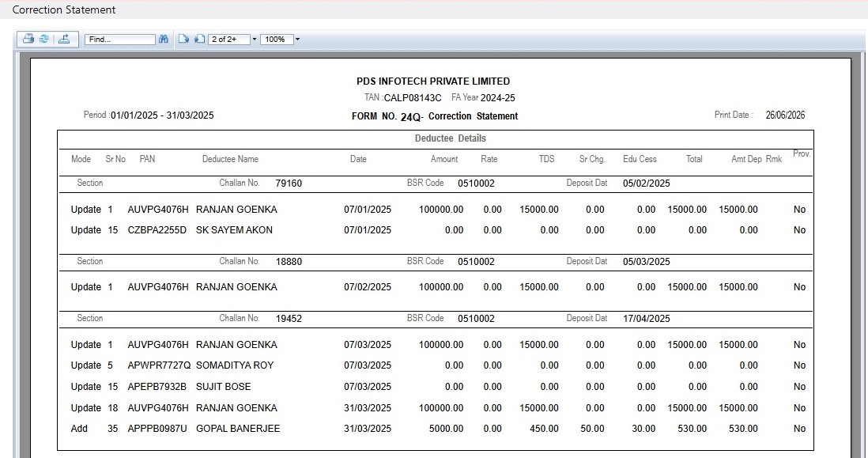The height and width of the screenshot is (458, 868).
Task: Click the Deposit date 17/04/2025
Action: coord(646,319)
